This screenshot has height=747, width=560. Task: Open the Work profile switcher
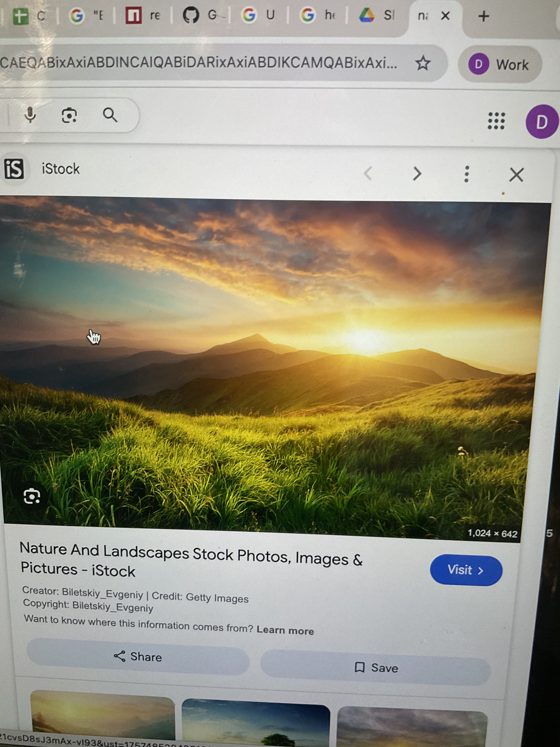coord(500,64)
